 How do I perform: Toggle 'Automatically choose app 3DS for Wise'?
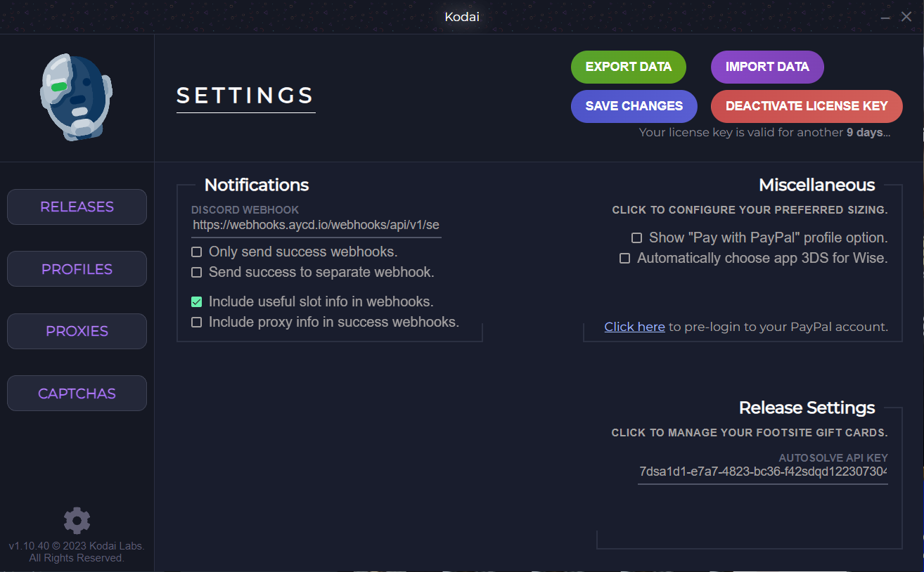tap(624, 258)
